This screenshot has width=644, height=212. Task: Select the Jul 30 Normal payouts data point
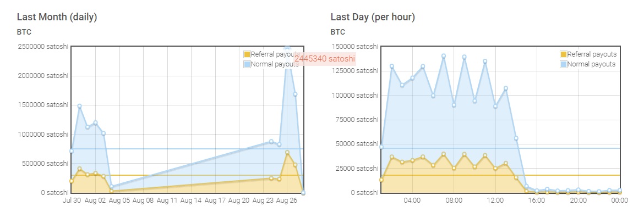coord(72,151)
